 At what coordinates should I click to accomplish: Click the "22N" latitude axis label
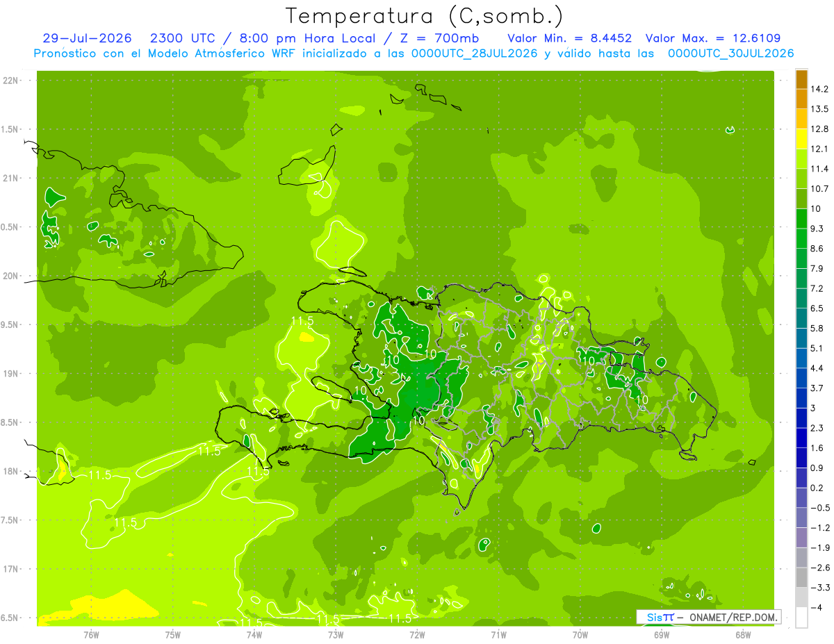(10, 81)
